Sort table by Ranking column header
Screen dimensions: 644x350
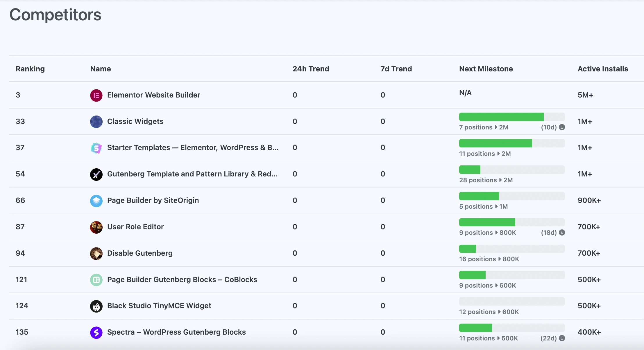30,69
